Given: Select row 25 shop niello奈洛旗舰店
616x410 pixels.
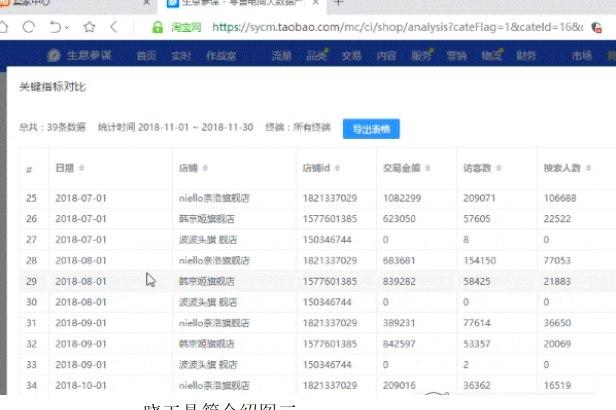Looking at the screenshot, I should pyautogui.click(x=214, y=198).
